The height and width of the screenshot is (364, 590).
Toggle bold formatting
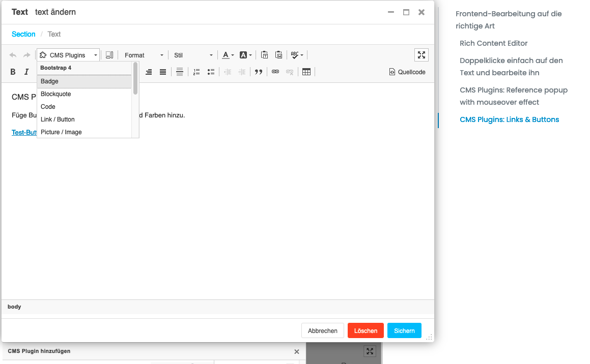(13, 72)
